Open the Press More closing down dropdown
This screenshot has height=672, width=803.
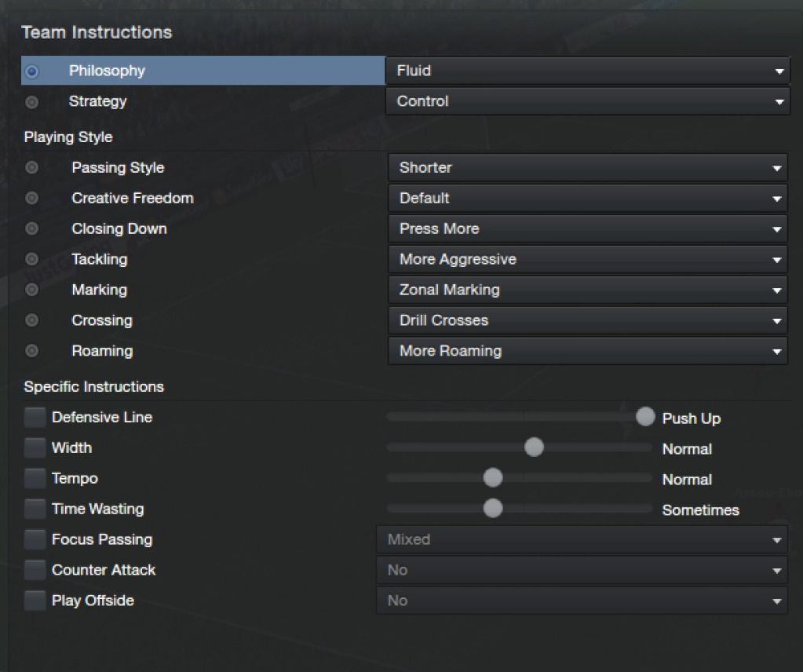pos(587,228)
